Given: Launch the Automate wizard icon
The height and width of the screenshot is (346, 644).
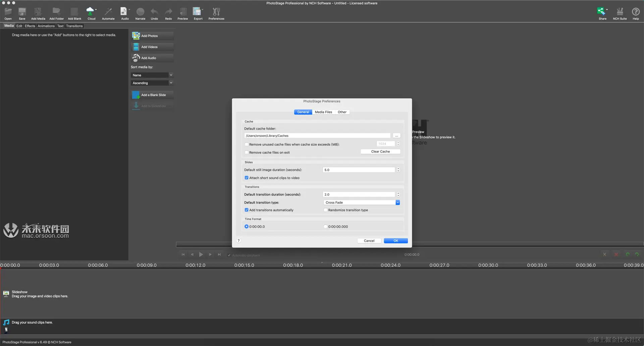Looking at the screenshot, I should [x=108, y=14].
